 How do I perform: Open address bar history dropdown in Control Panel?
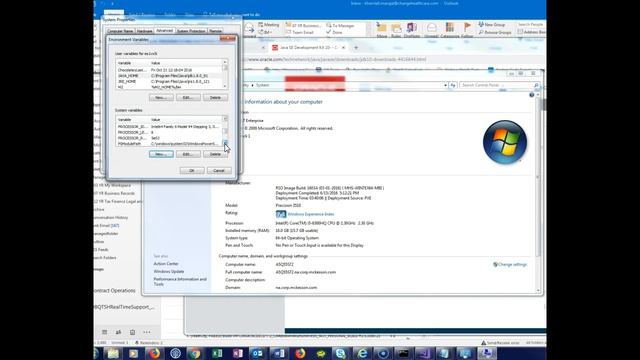coord(445,85)
